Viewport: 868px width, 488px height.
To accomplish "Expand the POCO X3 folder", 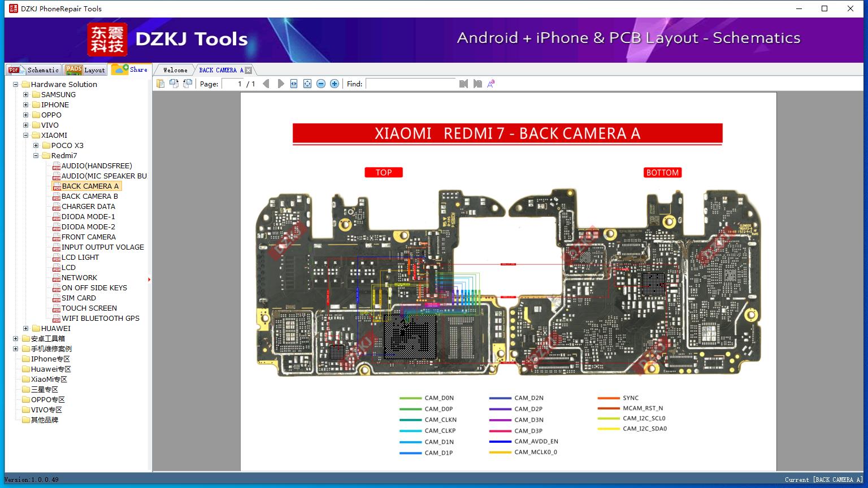I will [x=36, y=146].
